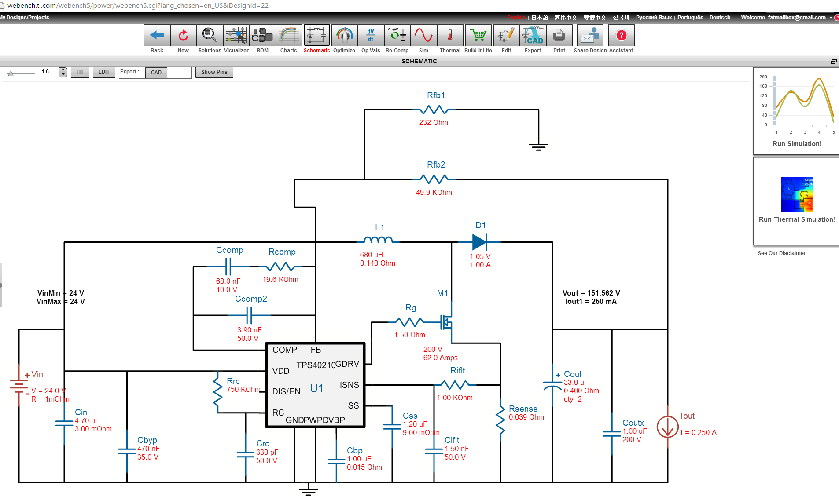Adjust the zoom level slider
The image size is (839, 504).
click(x=21, y=73)
